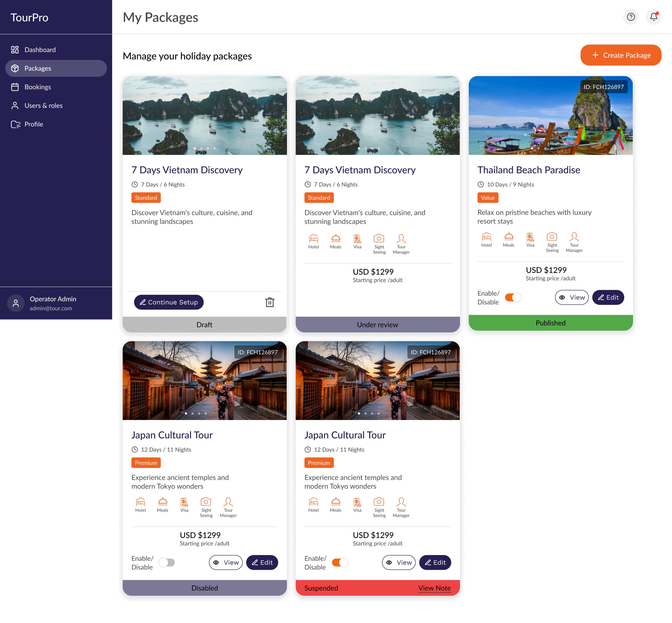Edit the disabled Japan Cultural Tour package

[262, 562]
